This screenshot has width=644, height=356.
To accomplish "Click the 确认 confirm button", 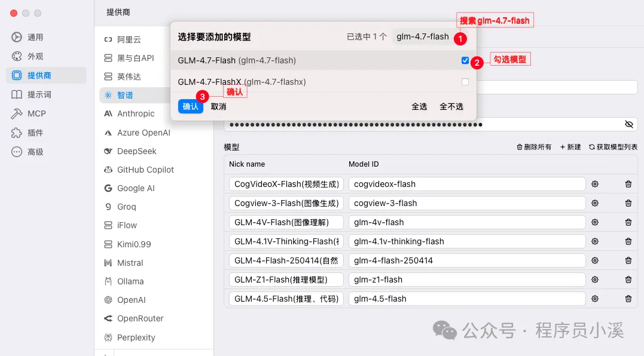I will (191, 106).
